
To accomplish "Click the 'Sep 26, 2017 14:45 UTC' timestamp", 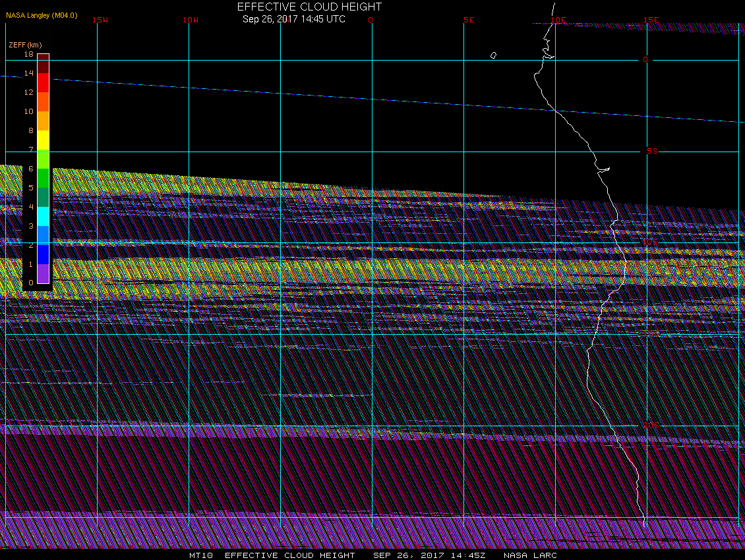I will coord(294,19).
